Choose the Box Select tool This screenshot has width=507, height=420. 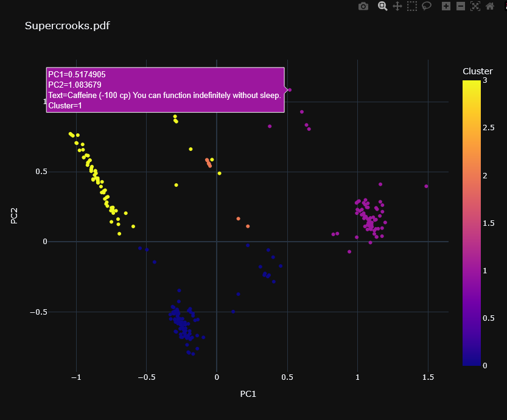click(412, 6)
